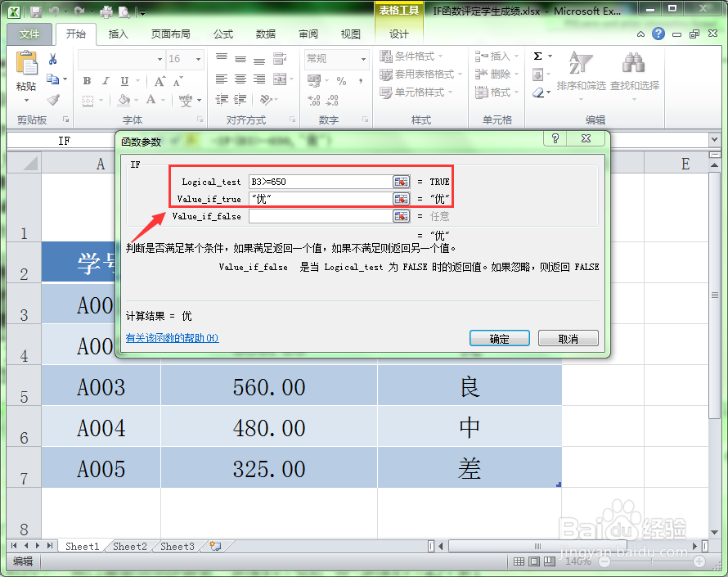
Task: Toggle Italic formatting
Action: [106, 81]
